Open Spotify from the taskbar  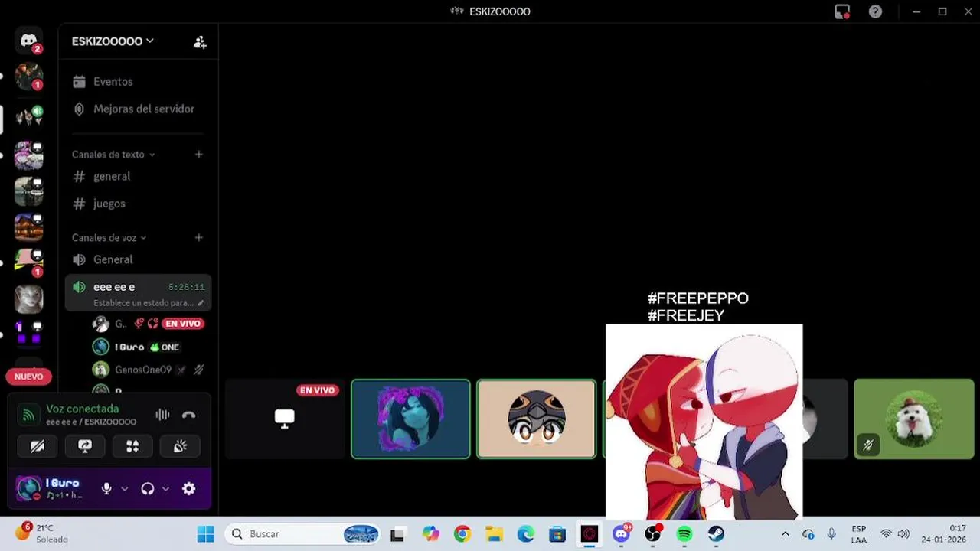click(684, 534)
